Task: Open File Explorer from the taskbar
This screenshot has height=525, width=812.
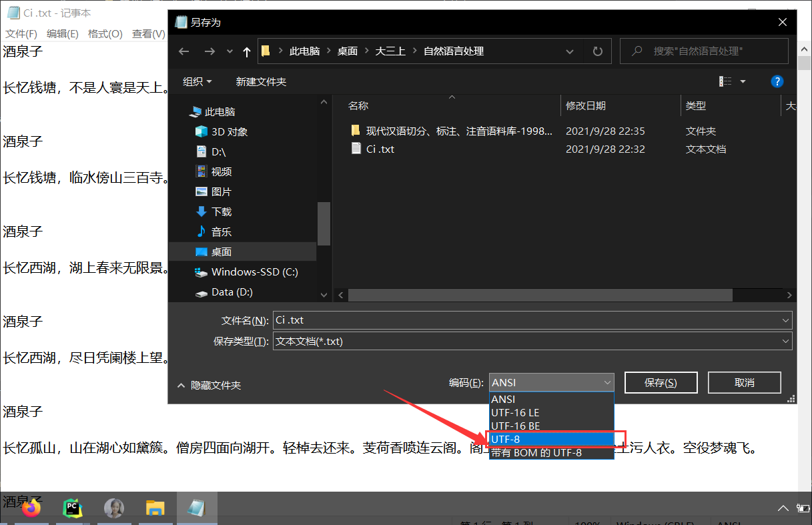Action: [x=155, y=508]
